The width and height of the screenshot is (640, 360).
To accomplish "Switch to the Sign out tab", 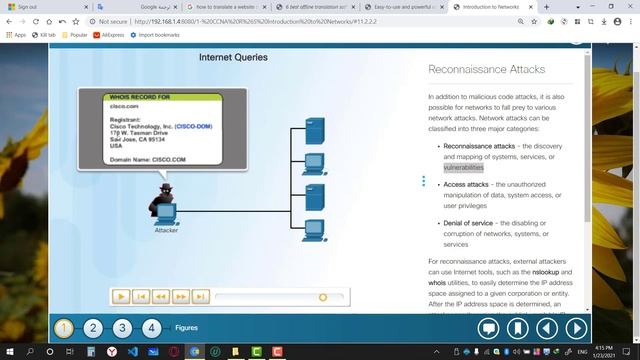I will pyautogui.click(x=46, y=7).
